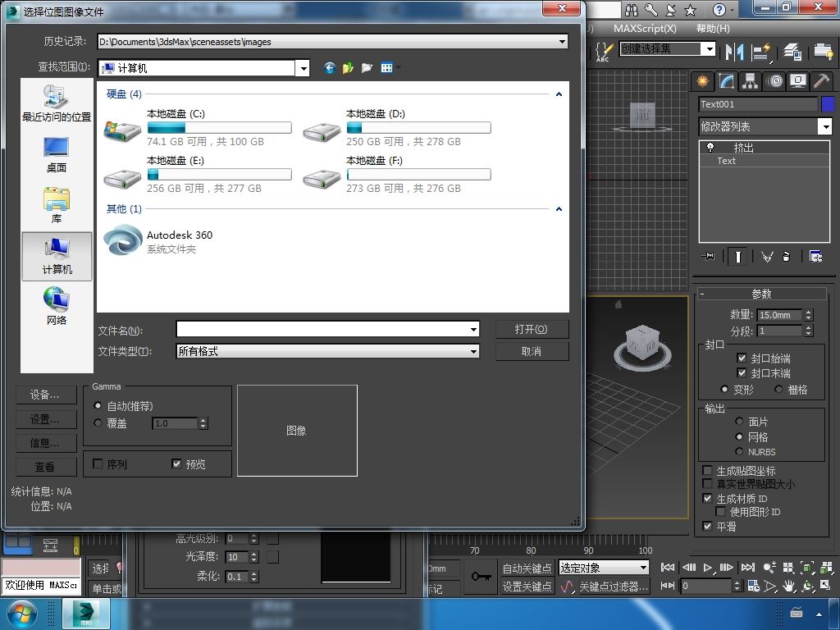Switch to the Modify panel tab
This screenshot has height=630, width=840.
726,81
